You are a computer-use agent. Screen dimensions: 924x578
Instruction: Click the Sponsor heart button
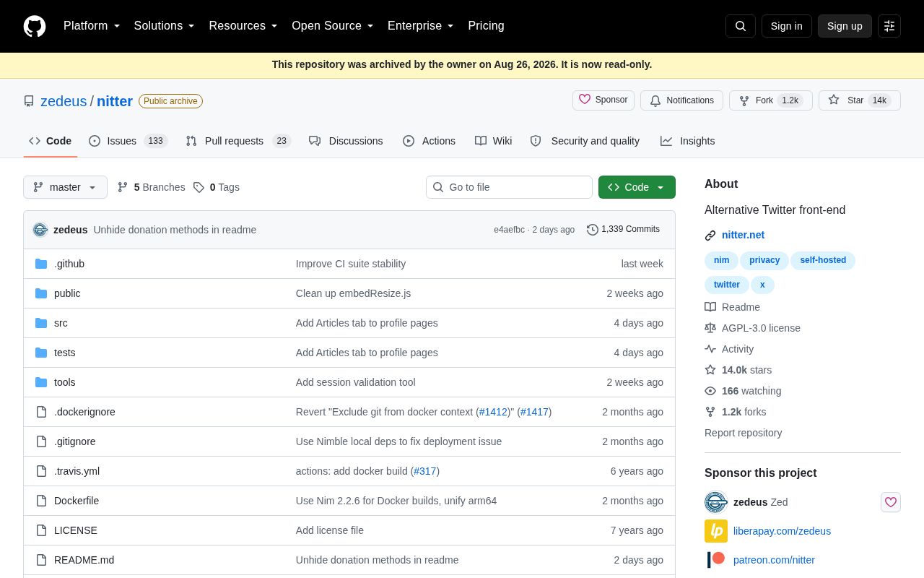tap(603, 100)
